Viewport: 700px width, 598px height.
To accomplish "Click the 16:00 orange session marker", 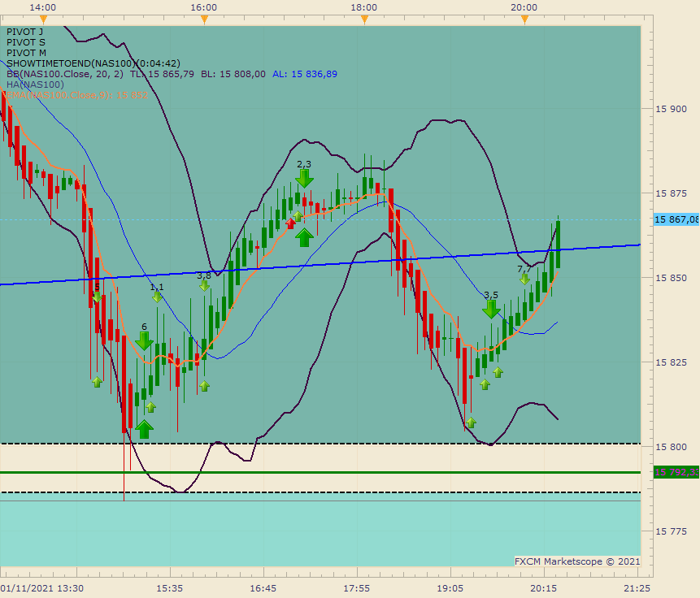I will pos(204,19).
